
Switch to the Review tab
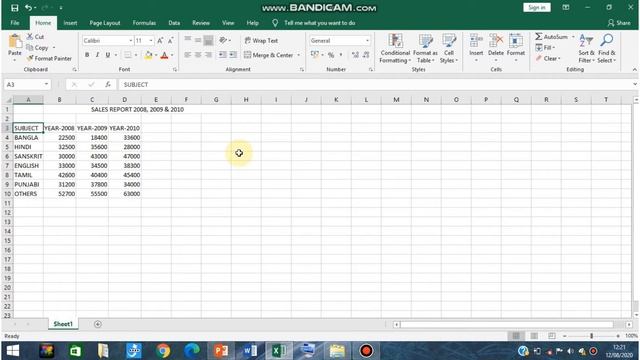(x=201, y=23)
